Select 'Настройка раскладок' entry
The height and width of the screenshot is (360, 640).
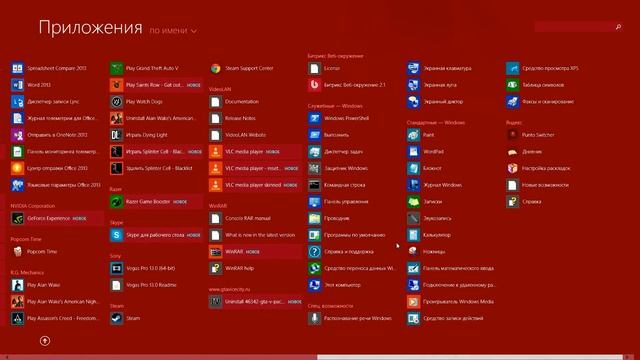(x=538, y=168)
